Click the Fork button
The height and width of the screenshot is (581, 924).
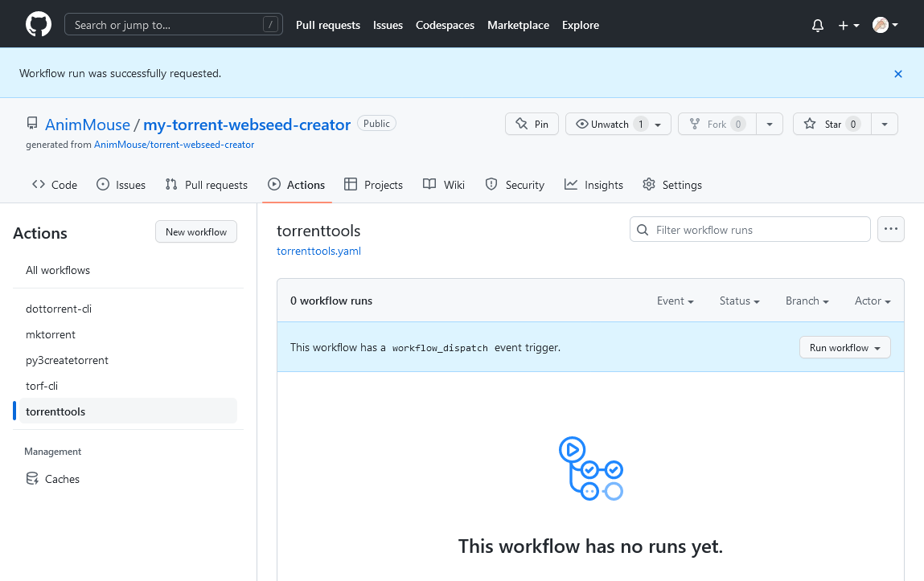(717, 125)
